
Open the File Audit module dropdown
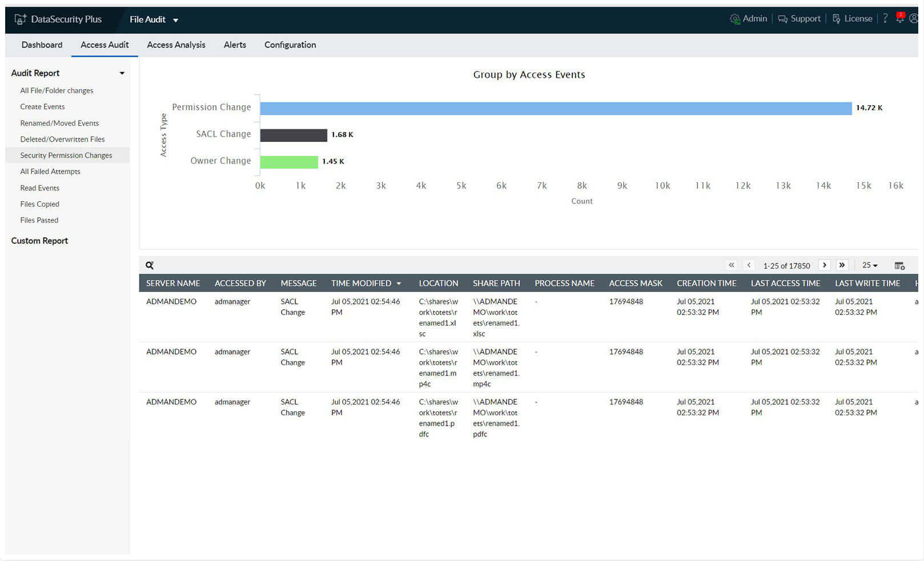click(154, 19)
